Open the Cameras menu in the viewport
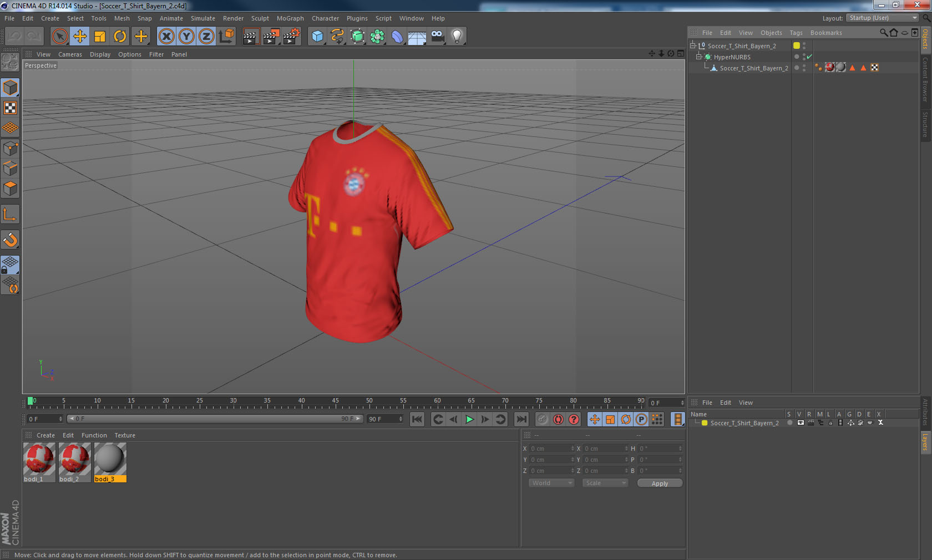The width and height of the screenshot is (932, 560). tap(70, 54)
